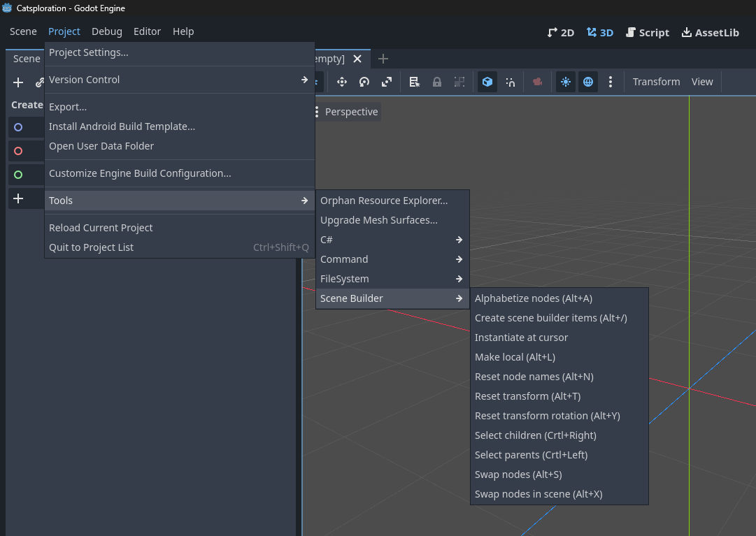The width and height of the screenshot is (756, 536).
Task: Select Quit to Project List
Action: [179, 247]
